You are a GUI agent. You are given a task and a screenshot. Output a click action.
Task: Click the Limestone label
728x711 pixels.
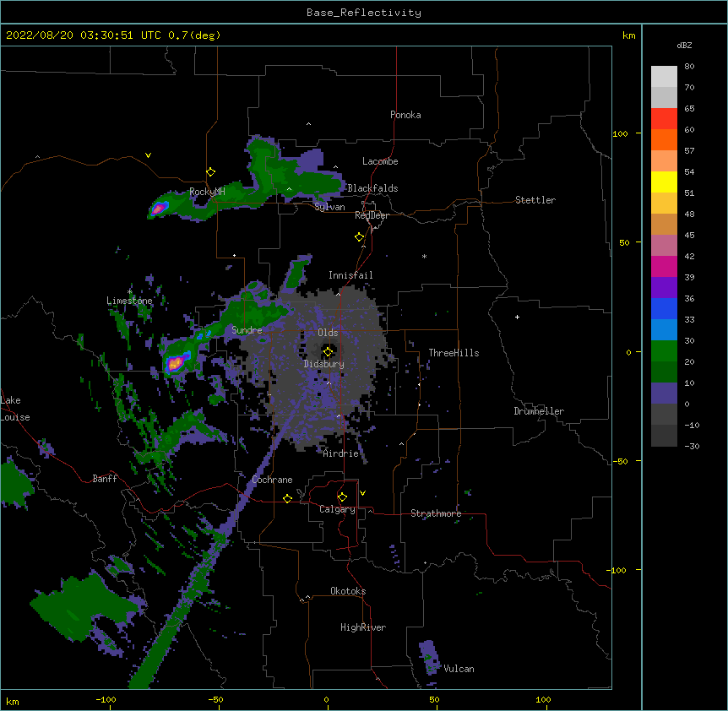click(x=129, y=301)
